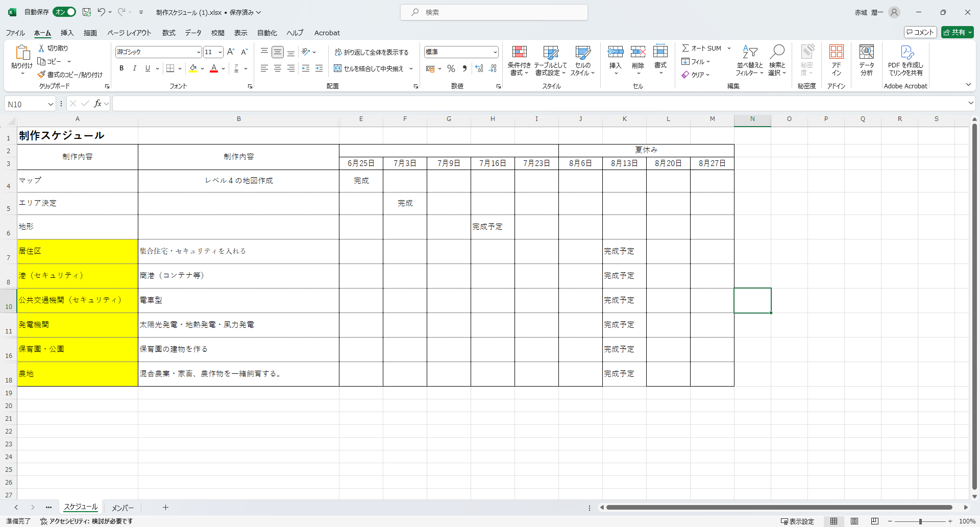Click the Share (共有) button
Viewport: 980px width, 527px height.
pos(958,32)
